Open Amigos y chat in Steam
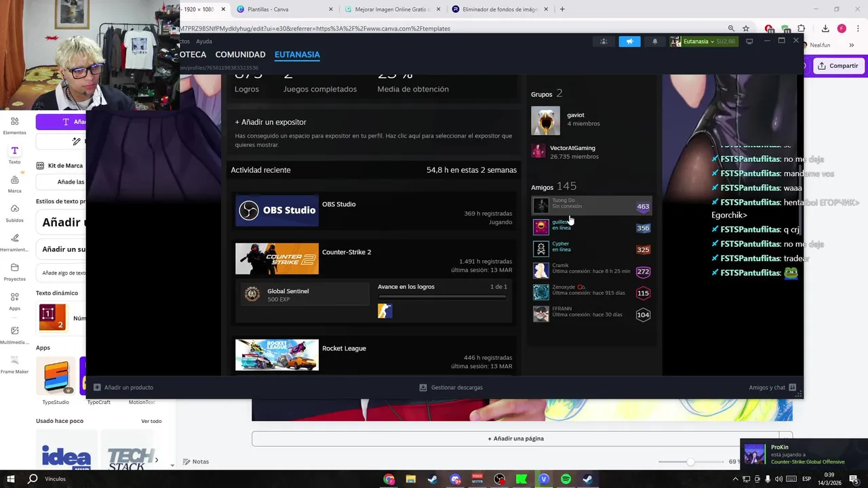 coord(772,388)
